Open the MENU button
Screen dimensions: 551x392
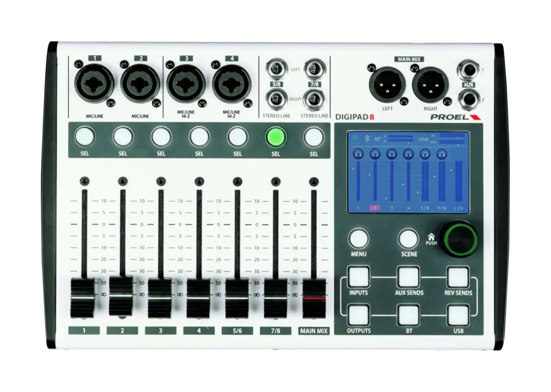(359, 238)
